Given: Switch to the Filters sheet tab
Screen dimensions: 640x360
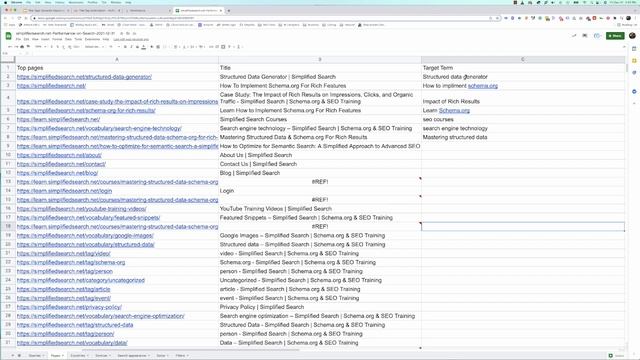Looking at the screenshot, I should pos(180,356).
